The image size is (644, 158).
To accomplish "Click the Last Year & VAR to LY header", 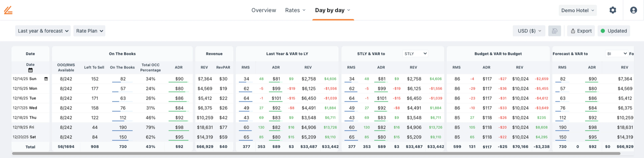I will (287, 54).
